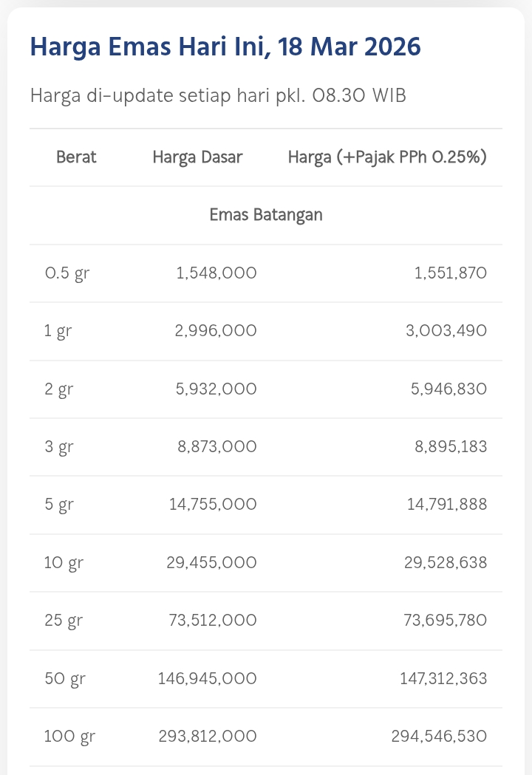This screenshot has height=775, width=532.
Task: Click the update time note text
Action: tap(218, 96)
